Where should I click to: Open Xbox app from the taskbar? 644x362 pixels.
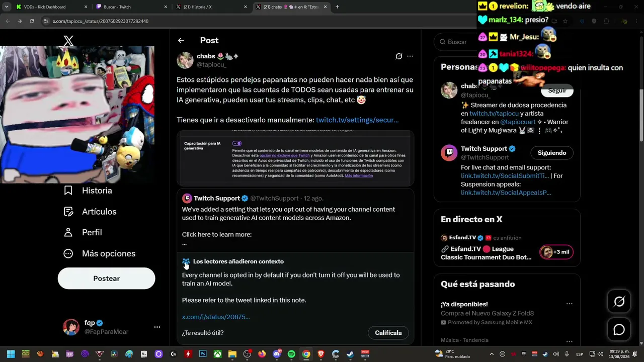(217, 354)
